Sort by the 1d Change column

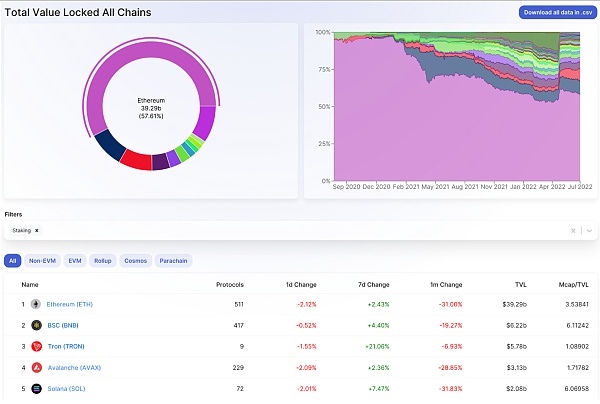pyautogui.click(x=301, y=285)
